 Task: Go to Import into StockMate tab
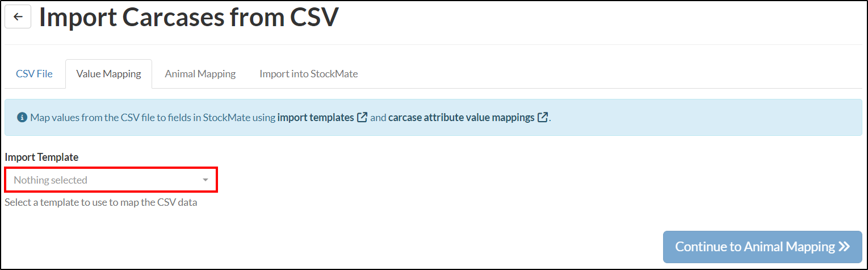309,74
